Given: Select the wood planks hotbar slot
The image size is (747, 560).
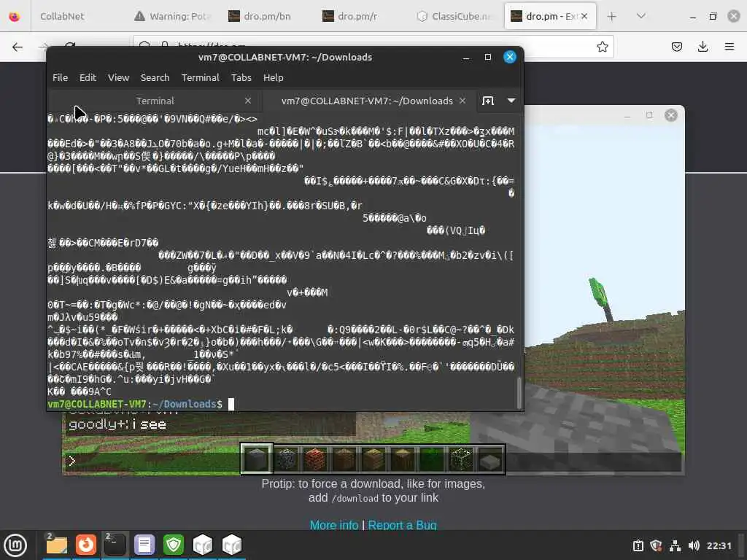Looking at the screenshot, I should [x=373, y=459].
